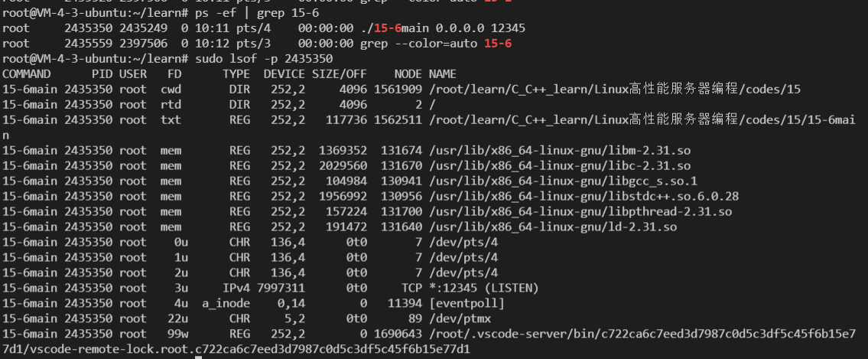Click the cwd file descriptor entry
Image resolution: width=868 pixels, height=359 pixels.
tap(171, 90)
